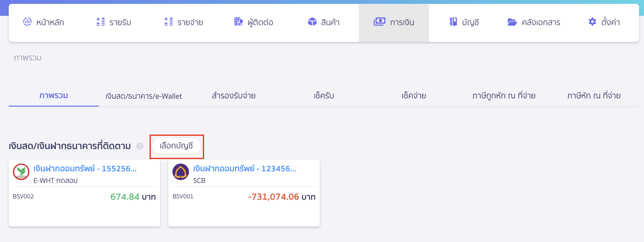Open the บัญชี menu
Viewport: 644px width, 242px height.
(x=464, y=22)
